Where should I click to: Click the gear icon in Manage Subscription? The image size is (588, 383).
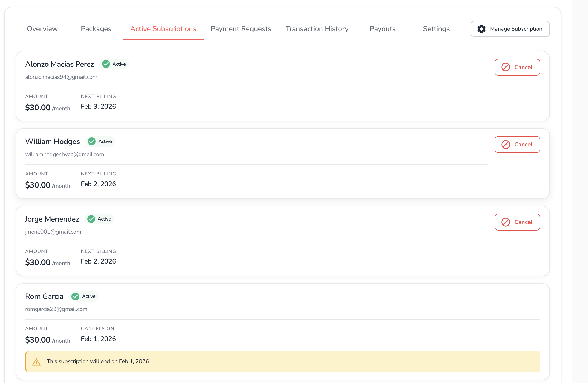coord(481,29)
